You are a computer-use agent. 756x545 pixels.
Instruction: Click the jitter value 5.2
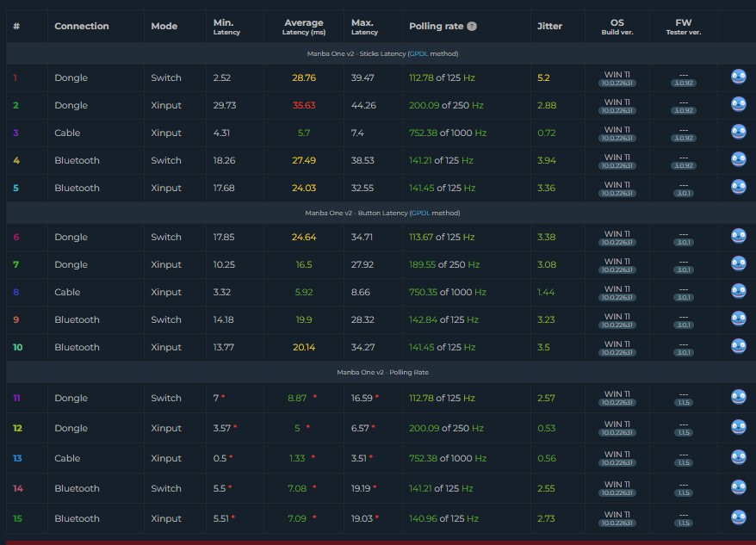(543, 77)
